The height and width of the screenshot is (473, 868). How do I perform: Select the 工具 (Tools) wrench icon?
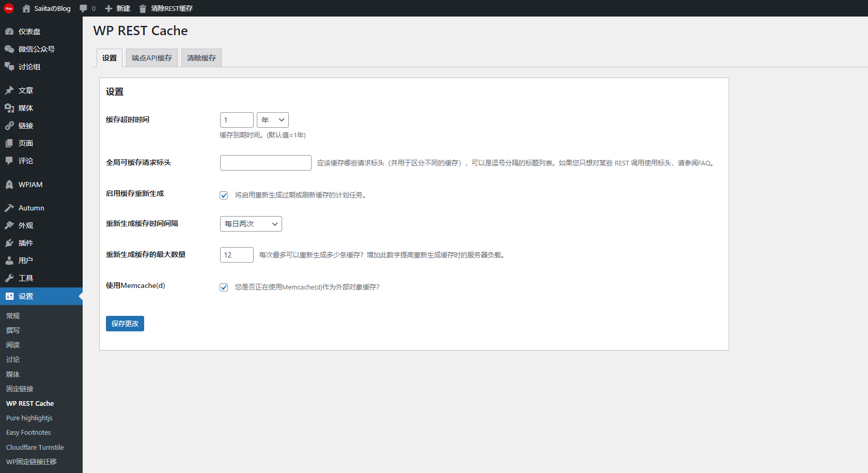[9, 278]
